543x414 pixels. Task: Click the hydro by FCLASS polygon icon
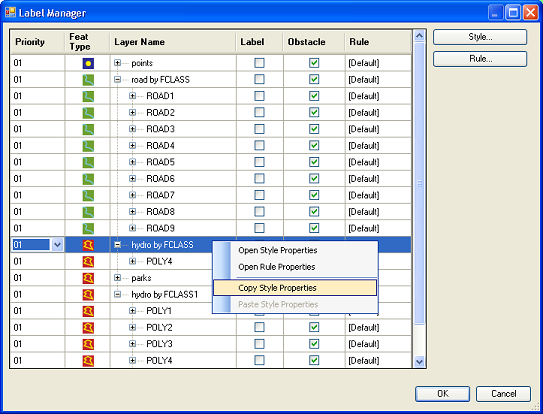click(88, 245)
